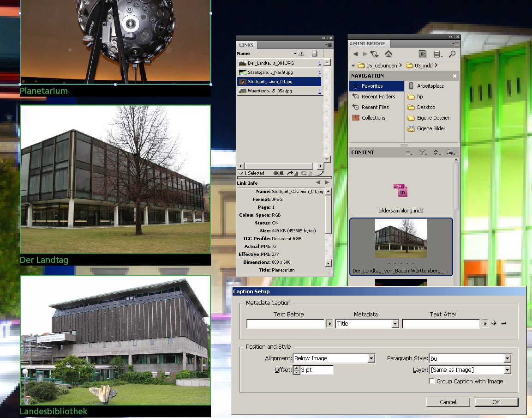Open the Layer dropdown in Caption Setup
This screenshot has height=418, width=532.
[x=470, y=370]
